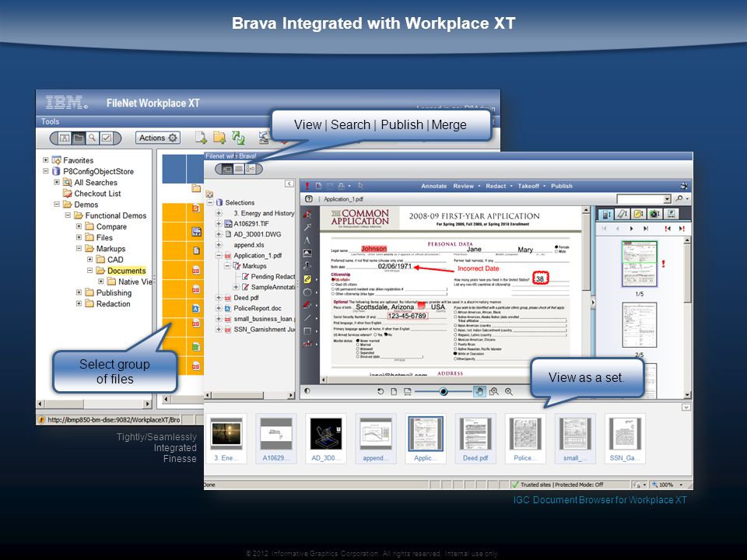The width and height of the screenshot is (747, 560).
Task: Open the Actions gear button in Workplace XT
Action: click(x=158, y=138)
